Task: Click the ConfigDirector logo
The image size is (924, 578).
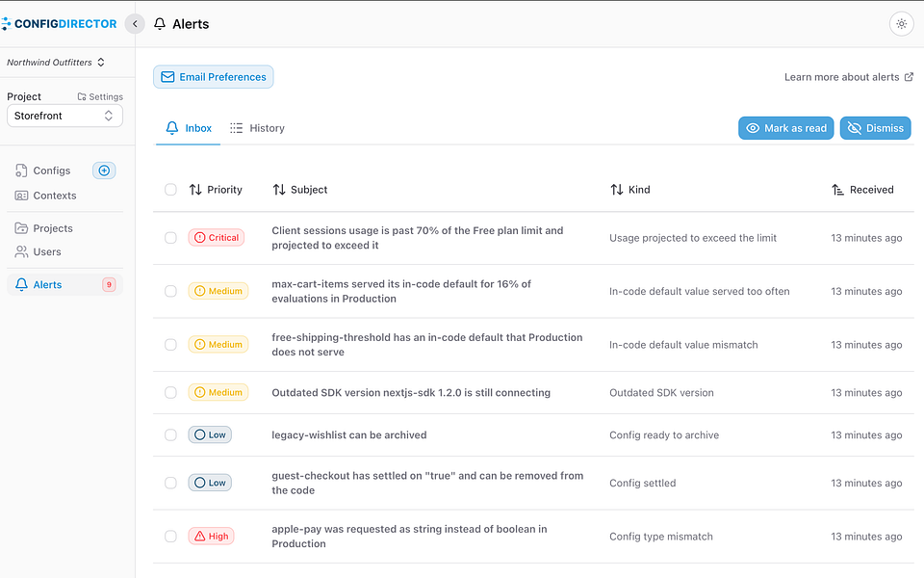Action: click(59, 23)
